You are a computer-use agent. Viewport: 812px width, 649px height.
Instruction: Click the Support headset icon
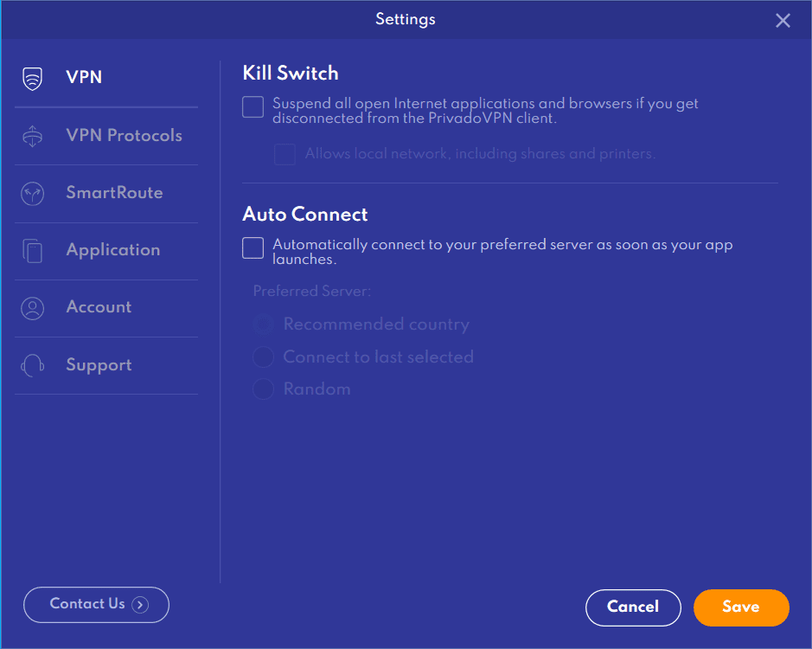32,365
